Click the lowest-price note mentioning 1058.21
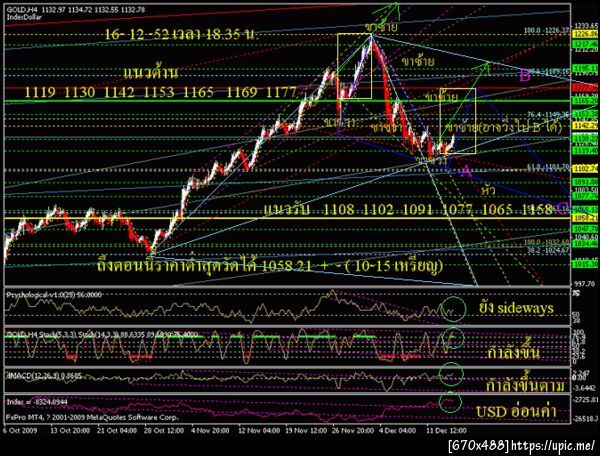The image size is (600, 456). pos(271,265)
